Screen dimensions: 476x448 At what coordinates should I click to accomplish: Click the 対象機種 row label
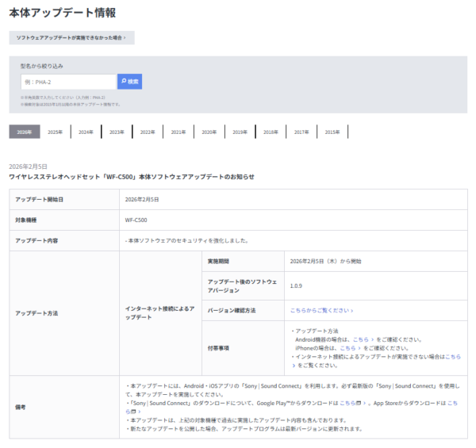pyautogui.click(x=26, y=220)
